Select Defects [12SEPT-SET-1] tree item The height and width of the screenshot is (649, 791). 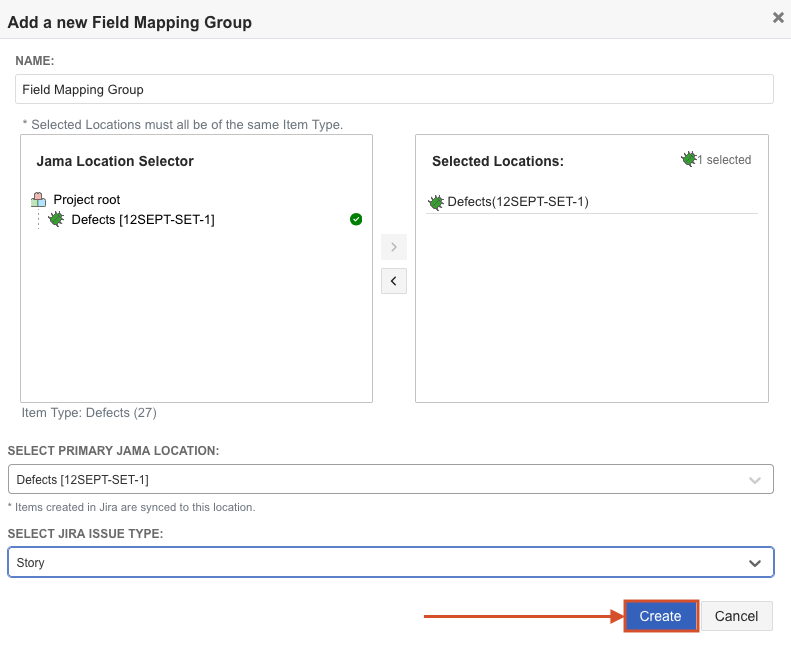(x=143, y=220)
